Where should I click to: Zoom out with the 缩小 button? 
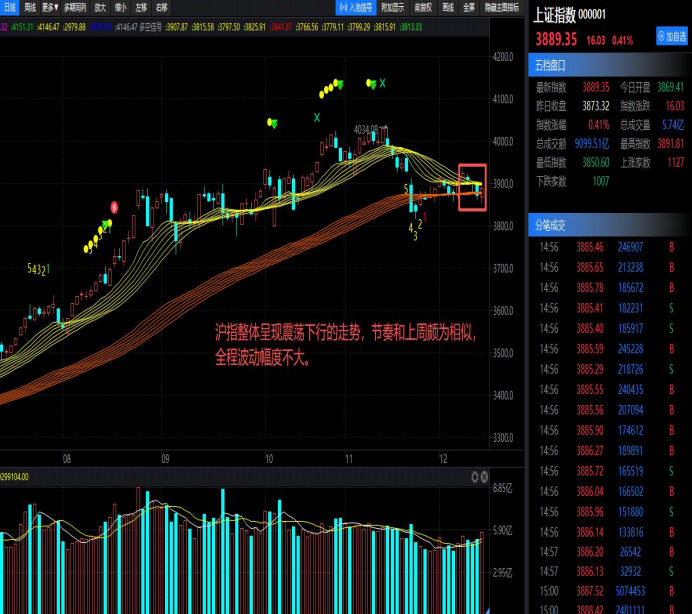[x=120, y=8]
